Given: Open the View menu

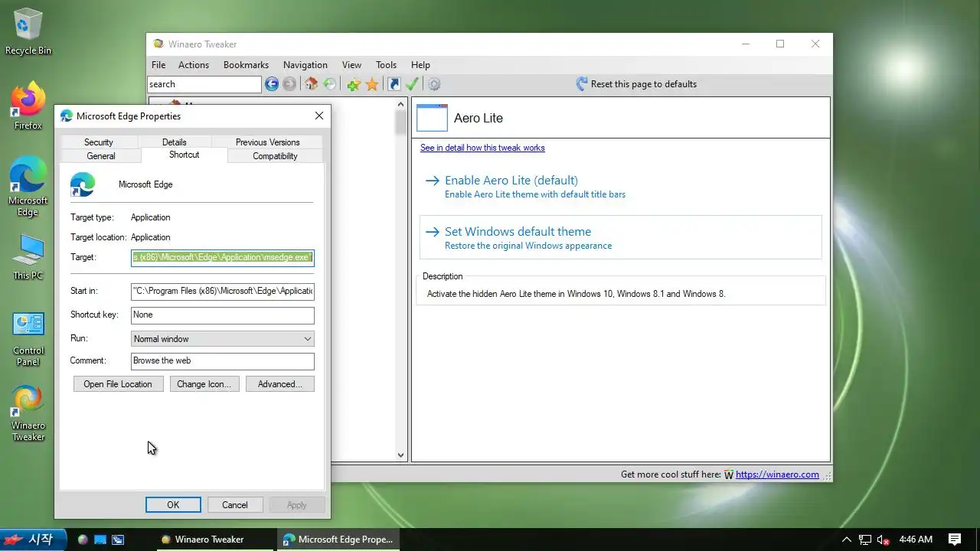Looking at the screenshot, I should 351,65.
